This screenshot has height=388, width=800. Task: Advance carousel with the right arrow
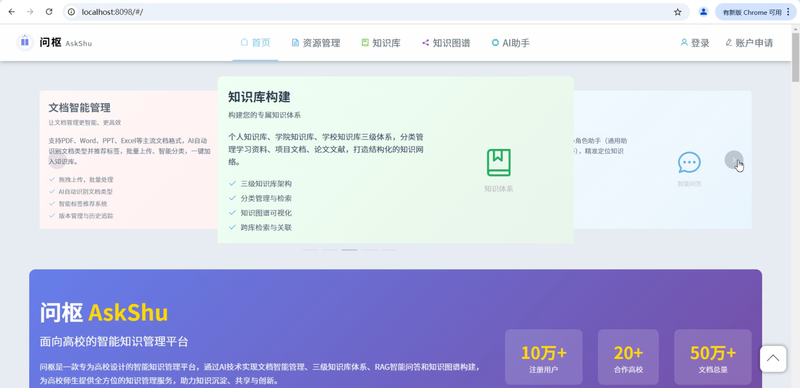tap(734, 160)
